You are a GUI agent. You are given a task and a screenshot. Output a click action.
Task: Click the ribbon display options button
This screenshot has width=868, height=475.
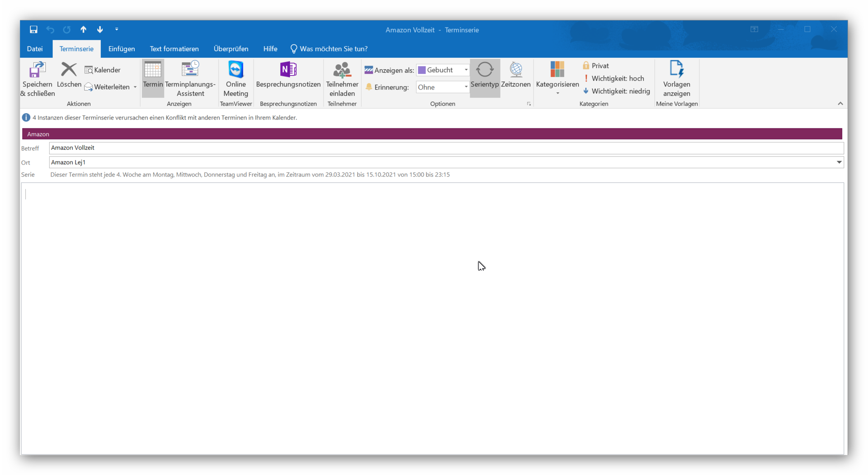tap(755, 29)
